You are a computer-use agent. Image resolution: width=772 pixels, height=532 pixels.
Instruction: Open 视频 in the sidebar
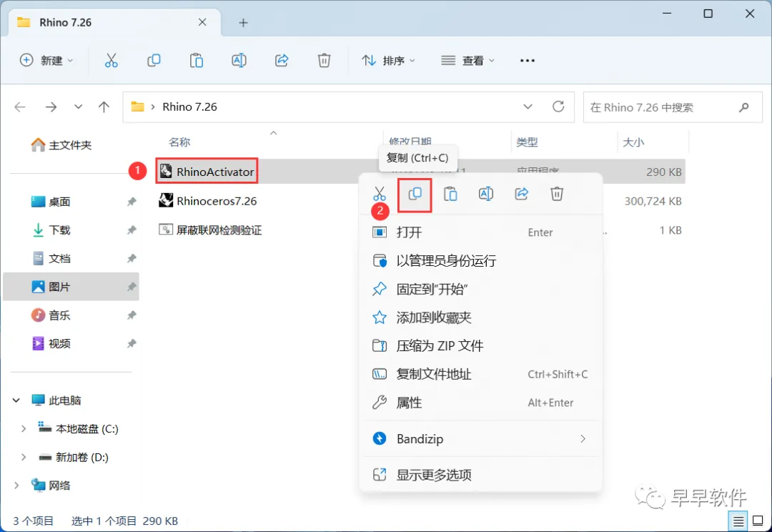click(51, 344)
